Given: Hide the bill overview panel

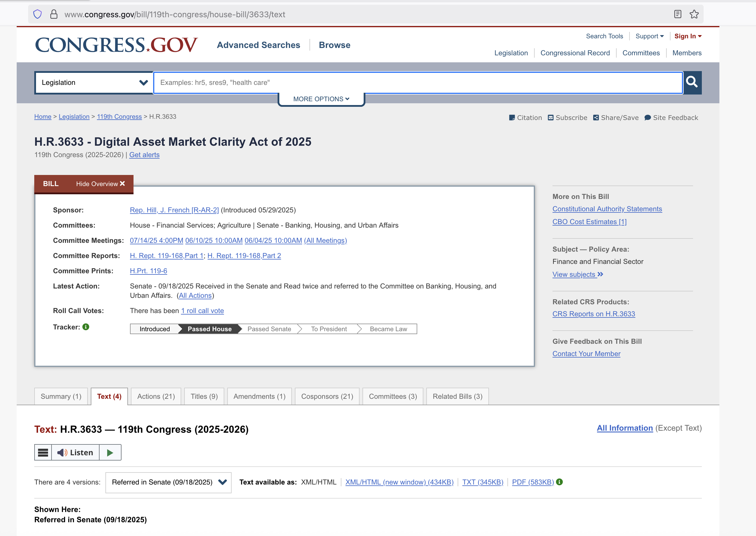Looking at the screenshot, I should [100, 183].
